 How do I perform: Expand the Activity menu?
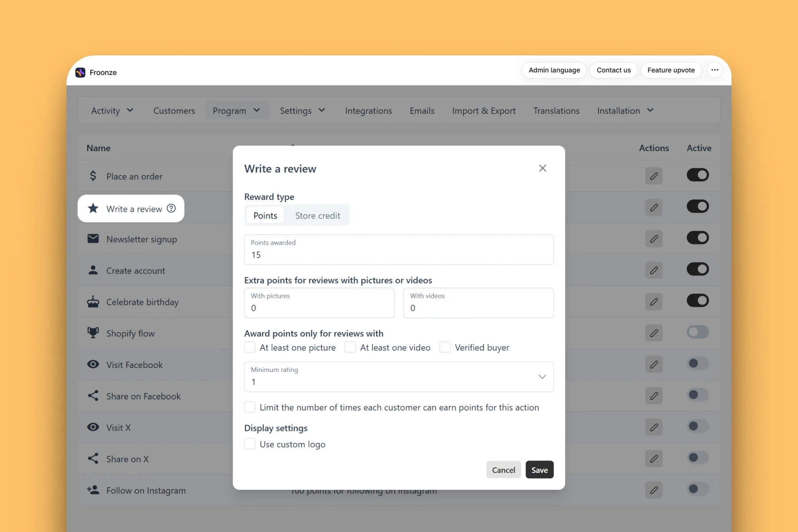click(112, 110)
